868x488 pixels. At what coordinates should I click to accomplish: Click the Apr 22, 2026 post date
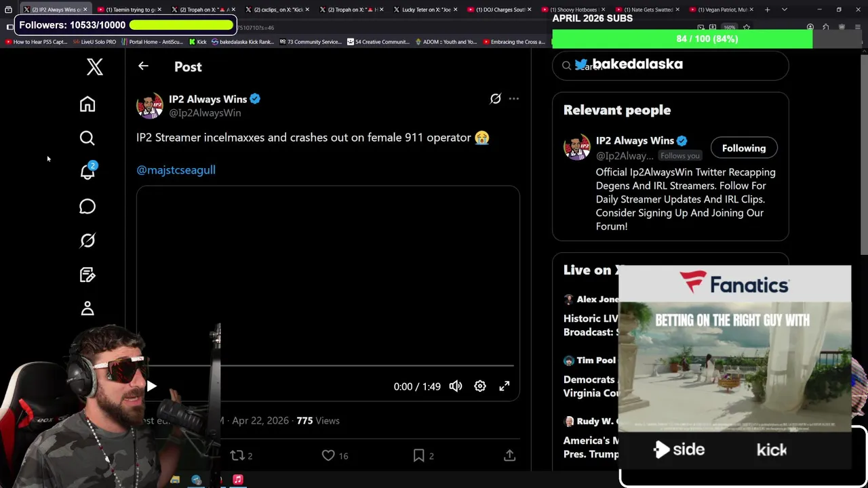pos(260,421)
